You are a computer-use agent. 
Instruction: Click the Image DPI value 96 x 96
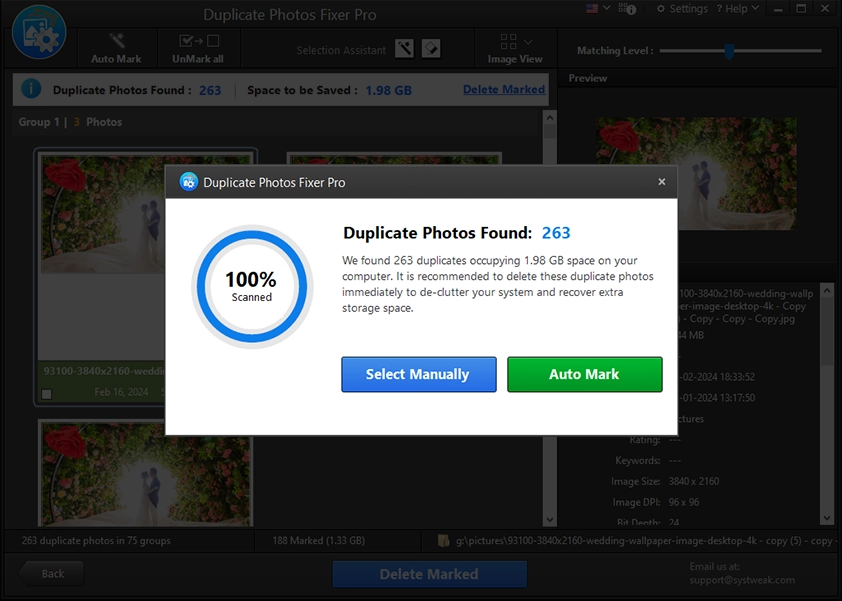(684, 502)
